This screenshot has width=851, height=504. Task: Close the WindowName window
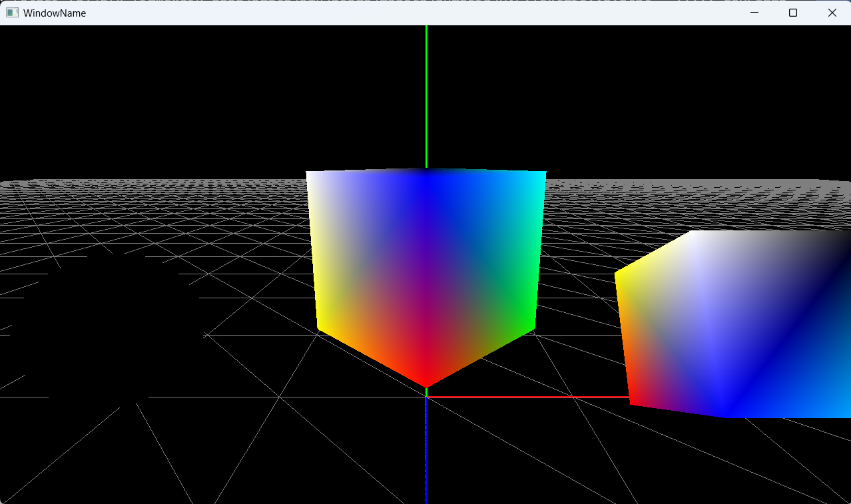[x=832, y=12]
